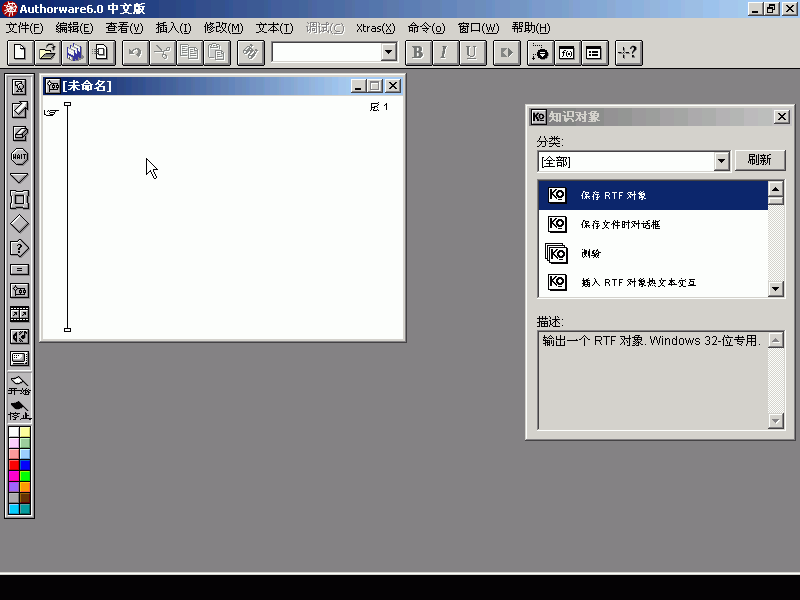Click the Save All toolbar icon

point(74,53)
